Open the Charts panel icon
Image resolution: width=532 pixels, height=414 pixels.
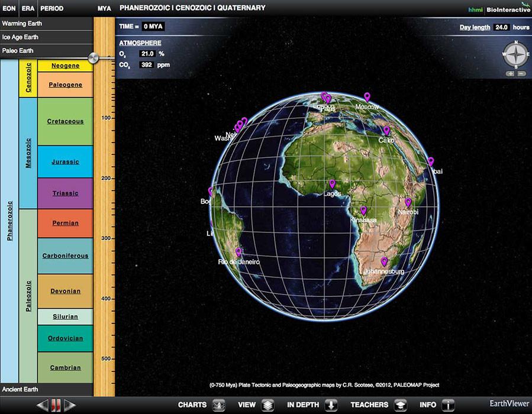219,405
